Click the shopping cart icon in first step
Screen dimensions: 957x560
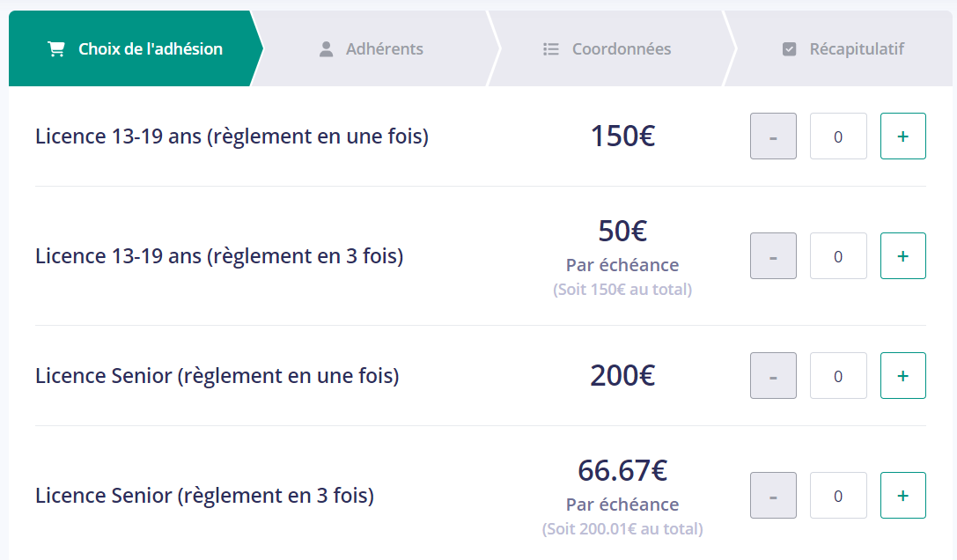pyautogui.click(x=56, y=48)
